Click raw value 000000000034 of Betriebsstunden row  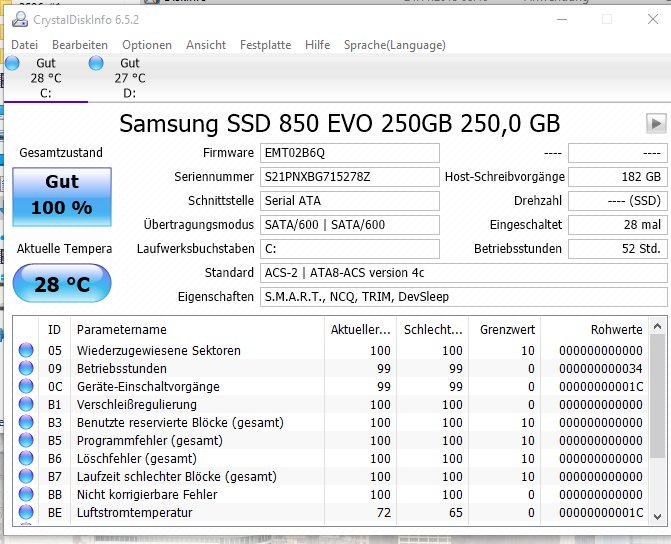(x=600, y=369)
